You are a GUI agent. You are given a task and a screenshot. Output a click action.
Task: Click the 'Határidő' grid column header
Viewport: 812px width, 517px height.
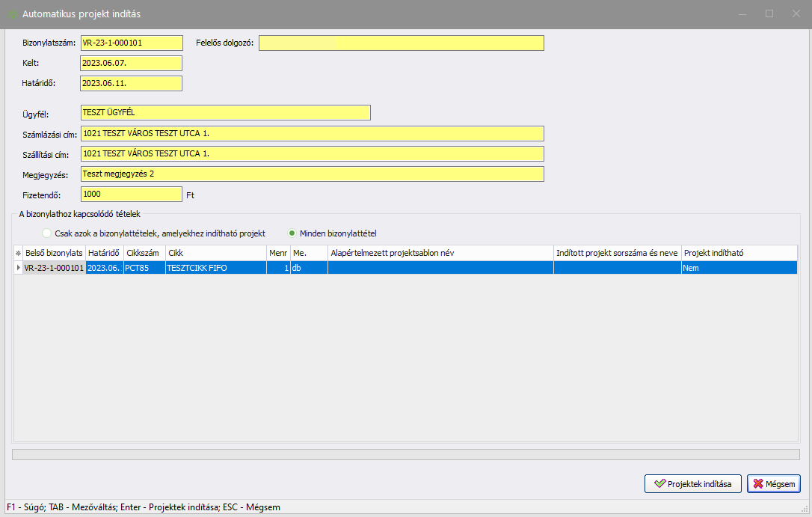pos(104,253)
